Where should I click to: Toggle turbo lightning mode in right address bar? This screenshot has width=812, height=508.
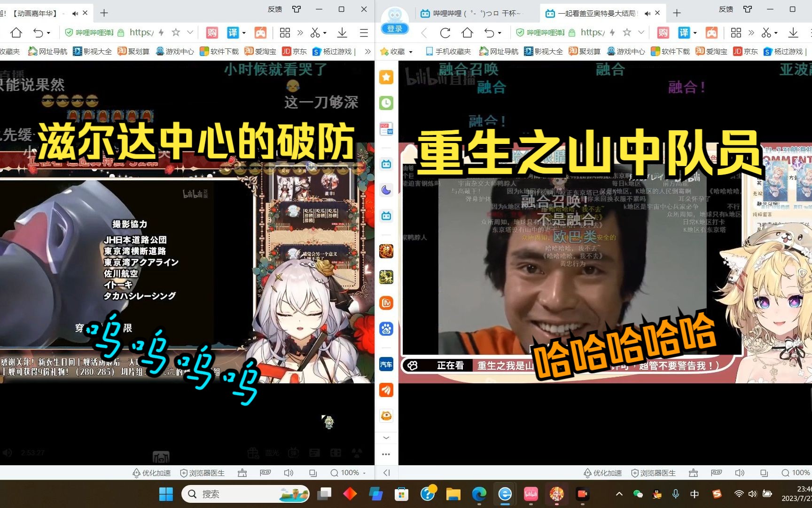coord(612,32)
